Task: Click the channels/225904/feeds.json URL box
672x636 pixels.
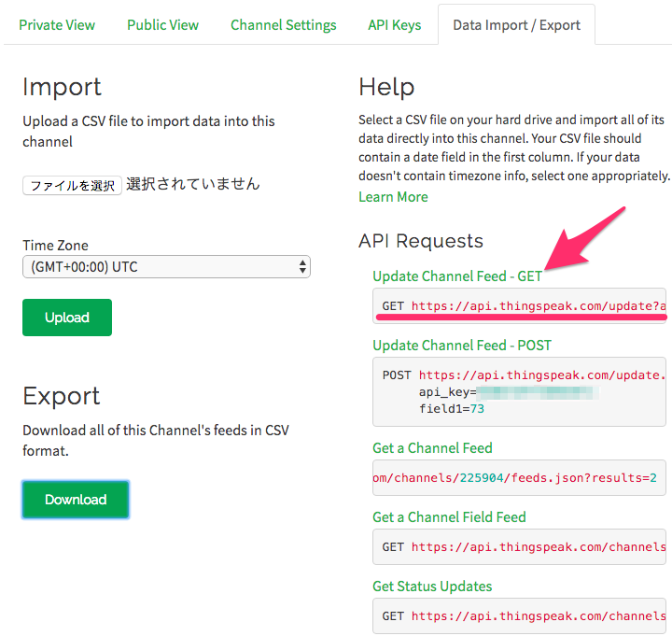Action: [x=519, y=478]
